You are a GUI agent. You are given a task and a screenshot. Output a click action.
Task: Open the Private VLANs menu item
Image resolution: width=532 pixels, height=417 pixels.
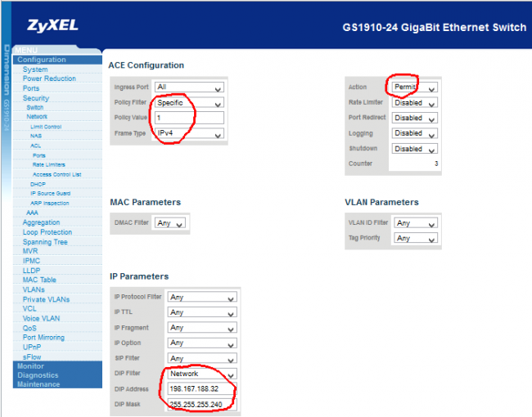click(x=46, y=300)
